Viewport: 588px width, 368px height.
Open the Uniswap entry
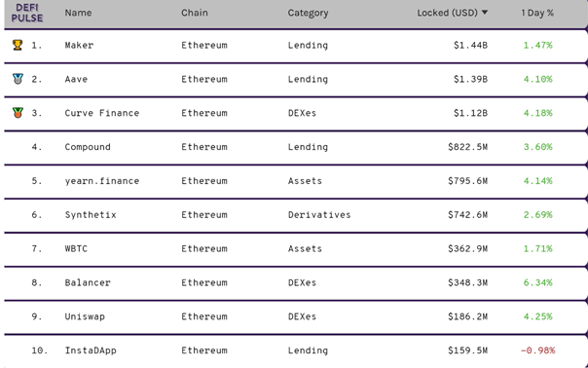(x=85, y=316)
